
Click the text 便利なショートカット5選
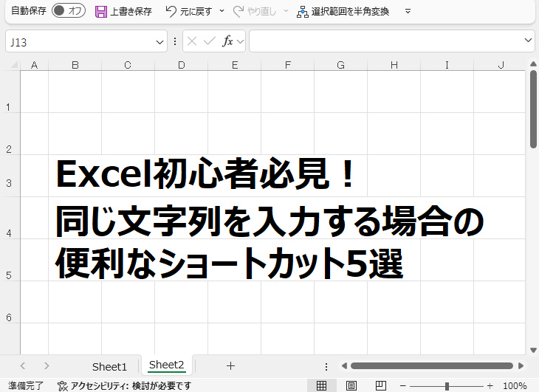coord(230,263)
